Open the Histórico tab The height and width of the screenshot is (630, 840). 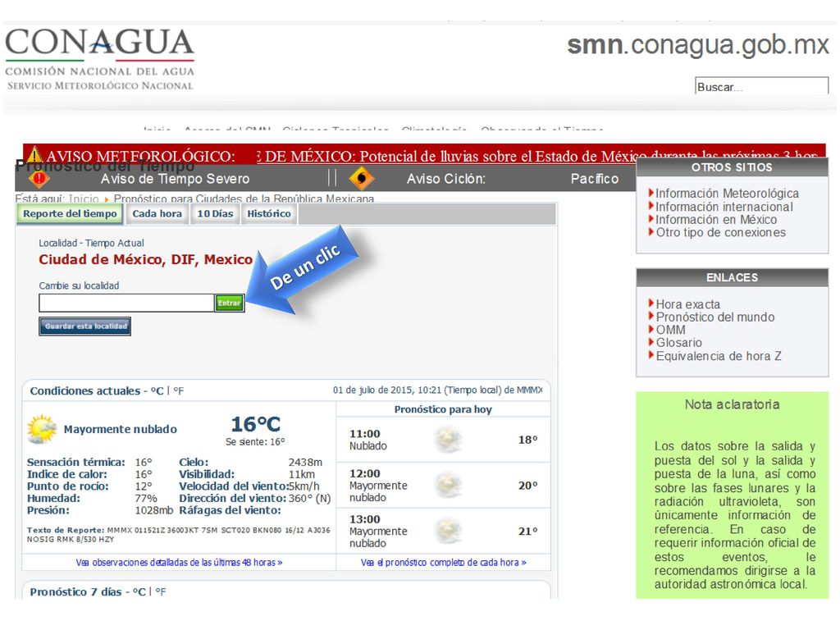coord(269,214)
